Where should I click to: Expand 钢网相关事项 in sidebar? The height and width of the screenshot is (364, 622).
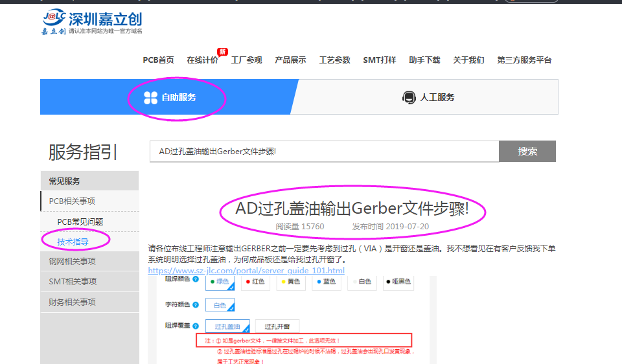point(89,261)
